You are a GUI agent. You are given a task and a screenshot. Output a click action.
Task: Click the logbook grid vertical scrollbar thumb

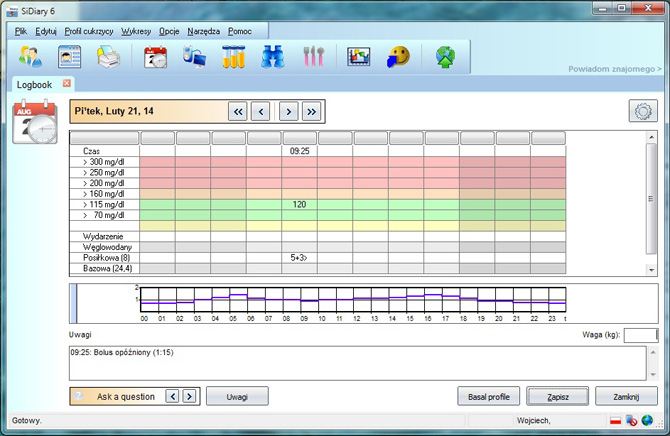click(651, 199)
